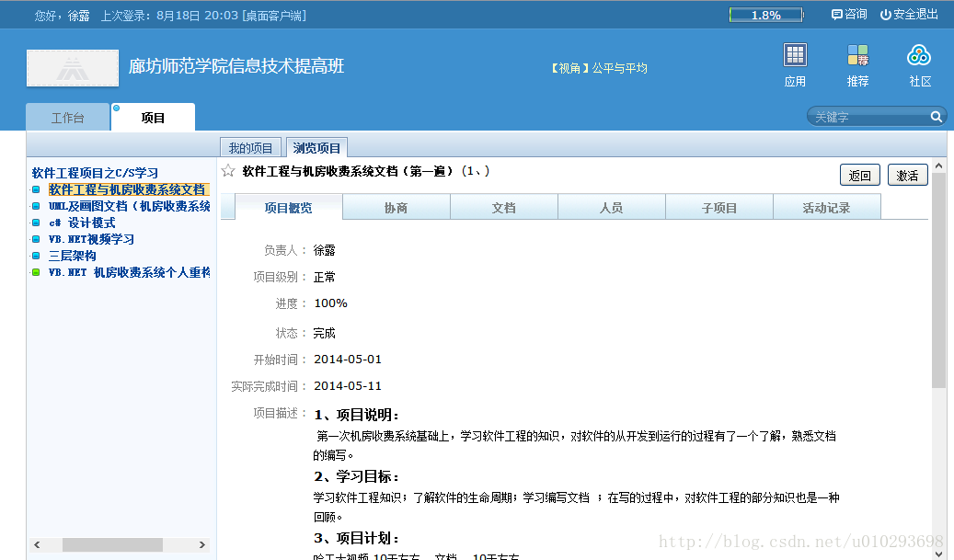
Task: Focus the 关键字 search field
Action: point(870,117)
